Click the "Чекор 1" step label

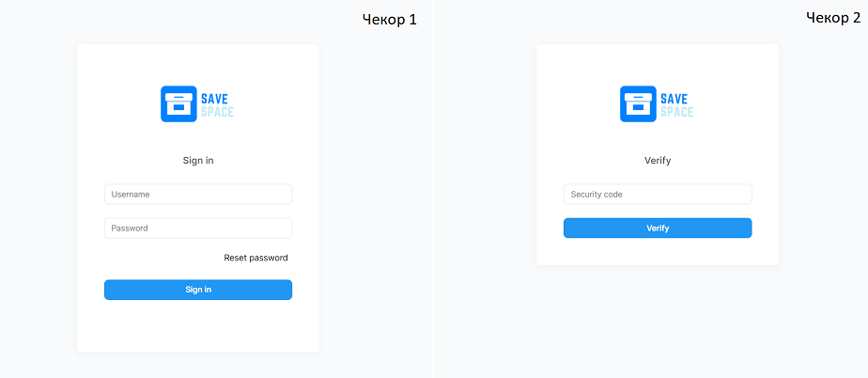(x=389, y=19)
